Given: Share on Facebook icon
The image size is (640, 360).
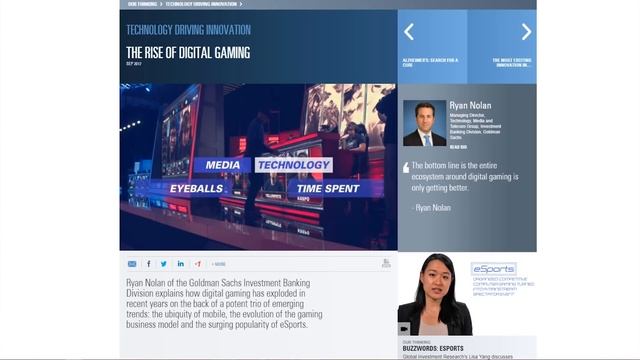Looking at the screenshot, I should pos(149,264).
